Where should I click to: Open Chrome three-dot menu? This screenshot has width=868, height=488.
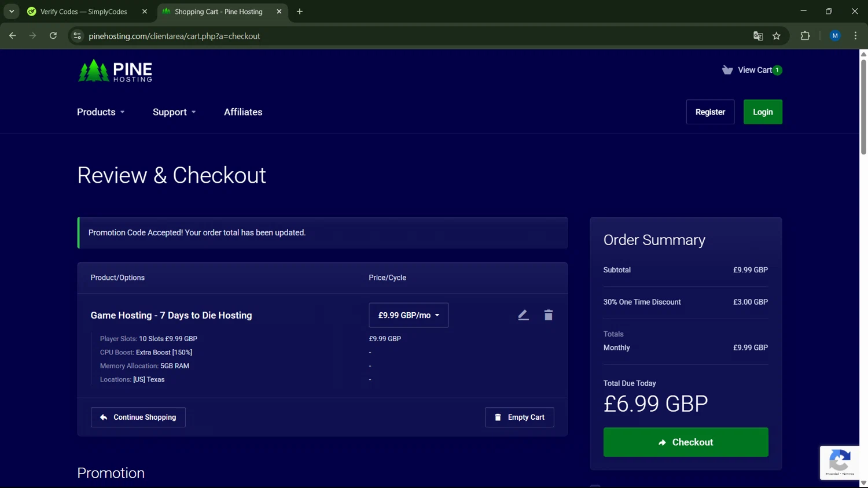point(855,36)
